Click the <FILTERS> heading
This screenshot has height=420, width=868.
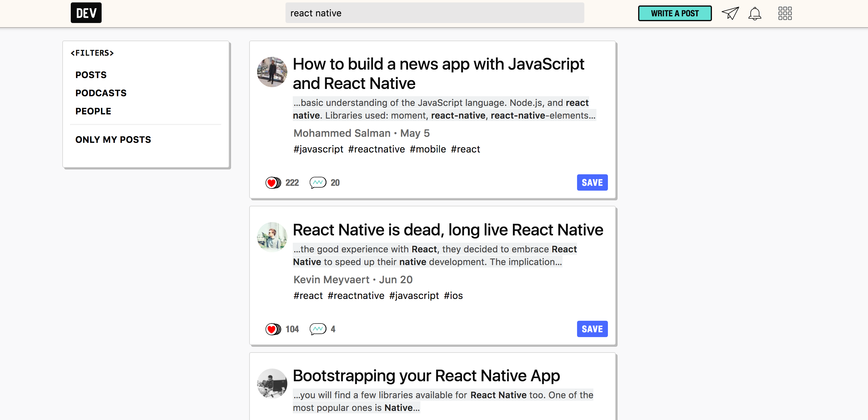tap(92, 53)
